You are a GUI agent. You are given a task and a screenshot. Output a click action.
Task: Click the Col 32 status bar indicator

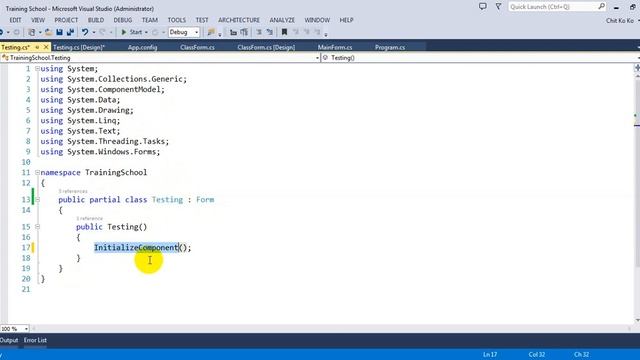tap(536, 355)
